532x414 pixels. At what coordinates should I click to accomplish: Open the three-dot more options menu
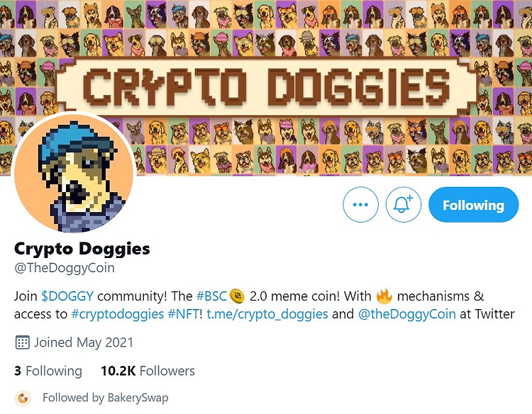360,204
